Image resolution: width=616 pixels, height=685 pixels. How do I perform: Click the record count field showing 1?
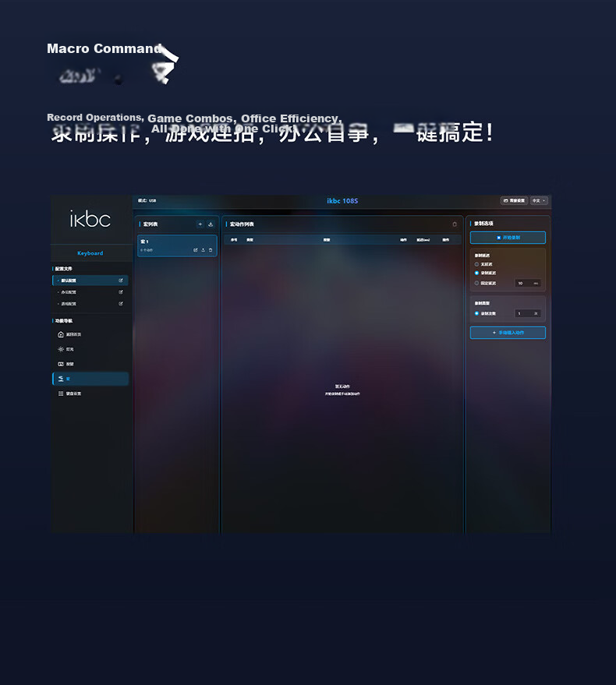528,313
